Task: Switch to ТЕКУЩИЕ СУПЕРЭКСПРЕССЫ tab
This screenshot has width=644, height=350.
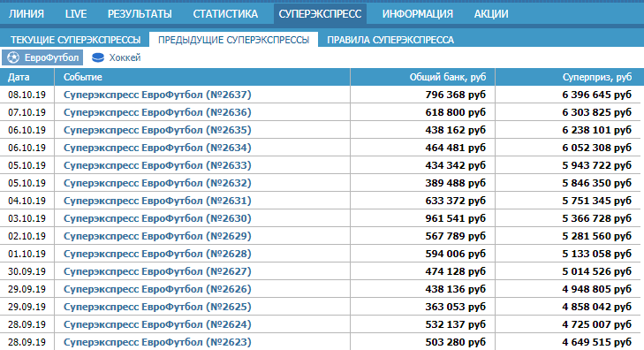Action: pyautogui.click(x=76, y=40)
